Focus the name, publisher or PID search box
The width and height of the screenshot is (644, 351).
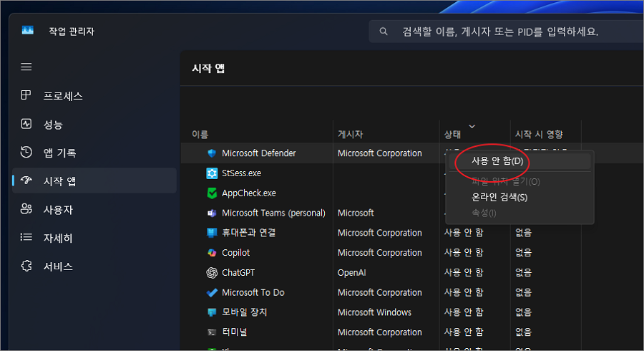(x=506, y=32)
